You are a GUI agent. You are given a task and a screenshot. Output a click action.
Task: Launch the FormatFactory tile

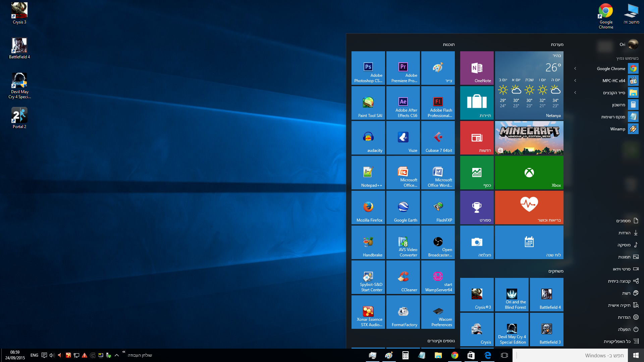coord(403,312)
